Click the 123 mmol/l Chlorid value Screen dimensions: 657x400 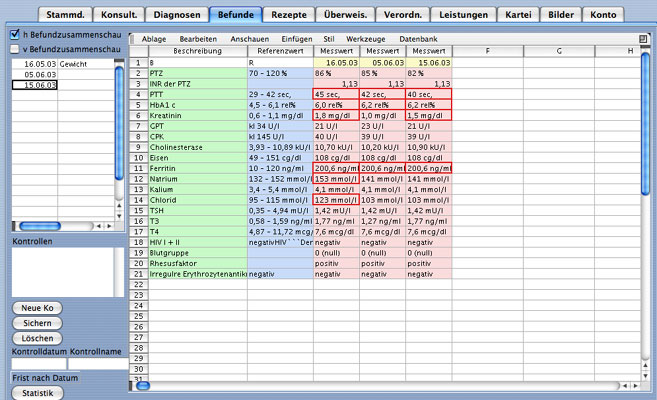(336, 200)
